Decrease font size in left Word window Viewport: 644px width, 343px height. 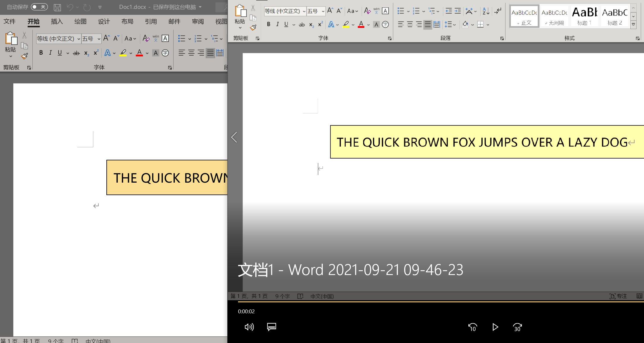pyautogui.click(x=116, y=38)
